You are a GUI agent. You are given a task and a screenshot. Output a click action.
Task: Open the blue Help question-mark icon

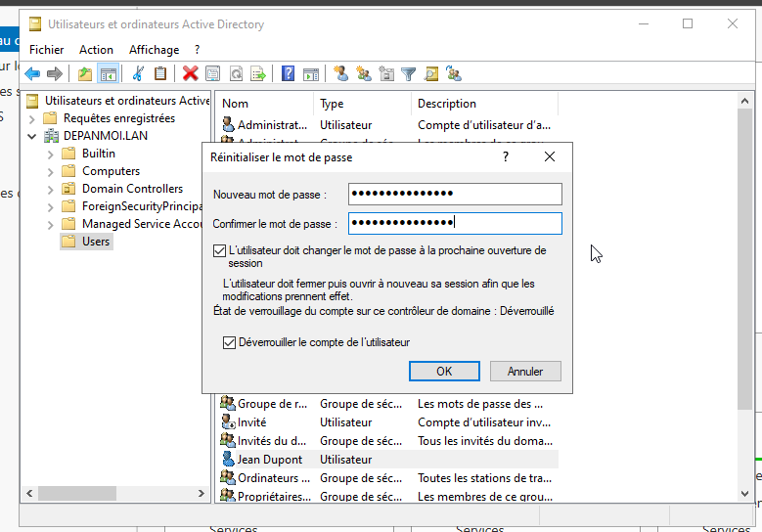(289, 74)
